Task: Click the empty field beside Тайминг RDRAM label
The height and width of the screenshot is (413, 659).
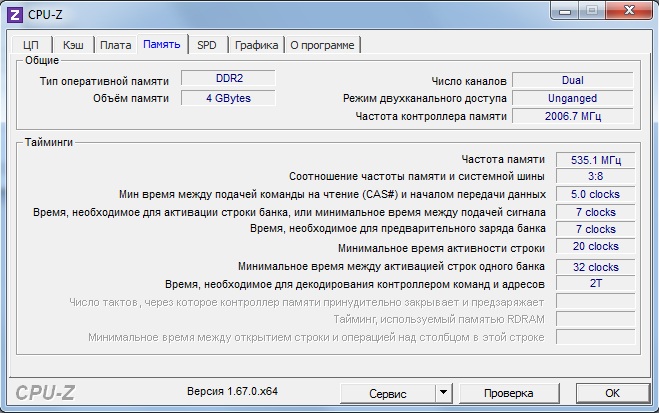Action: point(596,319)
